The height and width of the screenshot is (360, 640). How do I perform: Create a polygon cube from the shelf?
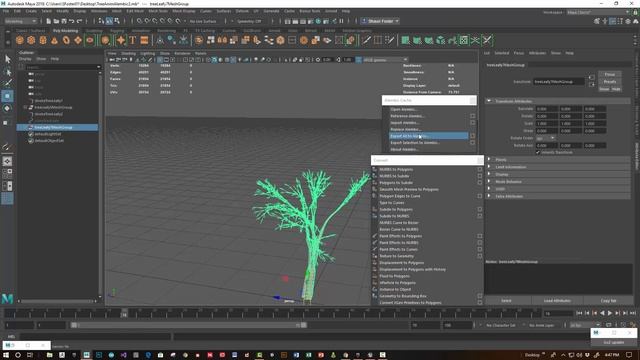(x=31, y=40)
